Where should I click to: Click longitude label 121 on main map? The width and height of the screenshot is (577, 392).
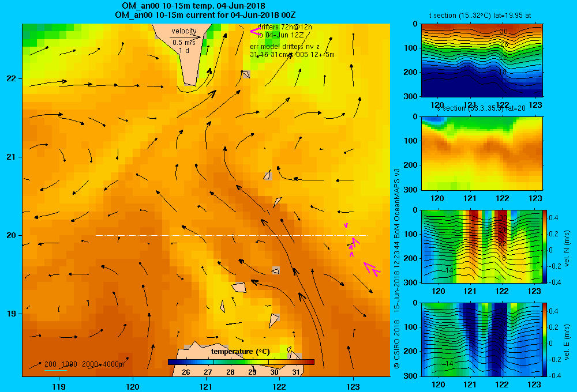pos(206,386)
